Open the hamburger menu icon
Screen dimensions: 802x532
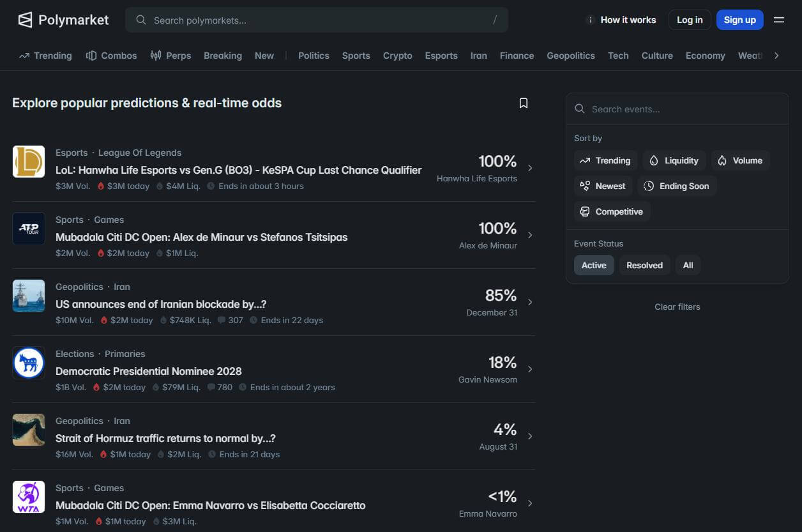779,20
